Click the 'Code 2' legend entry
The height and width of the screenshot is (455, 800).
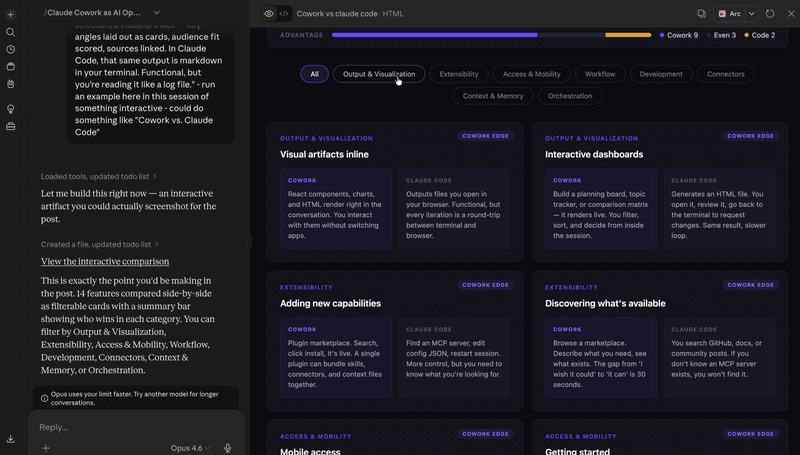click(760, 35)
